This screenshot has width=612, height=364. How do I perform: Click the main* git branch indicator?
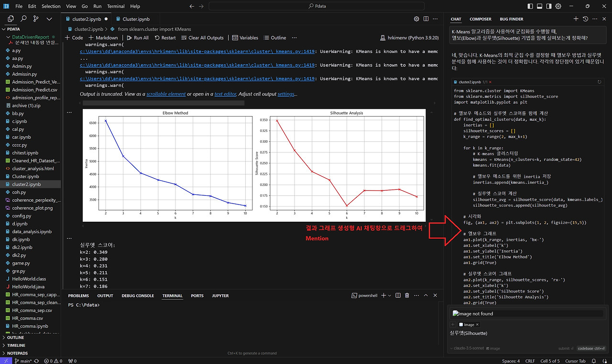[x=23, y=361]
